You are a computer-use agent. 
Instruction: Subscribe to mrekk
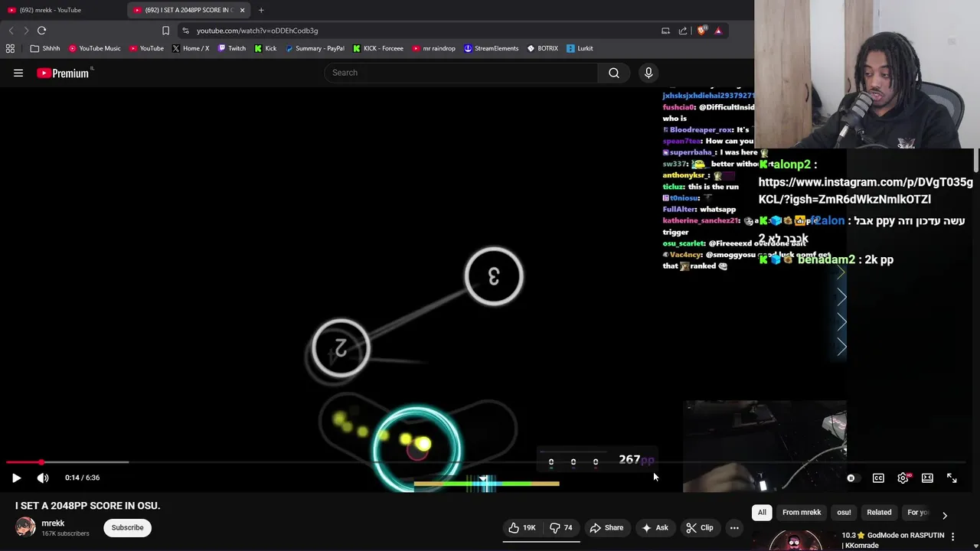coord(127,527)
